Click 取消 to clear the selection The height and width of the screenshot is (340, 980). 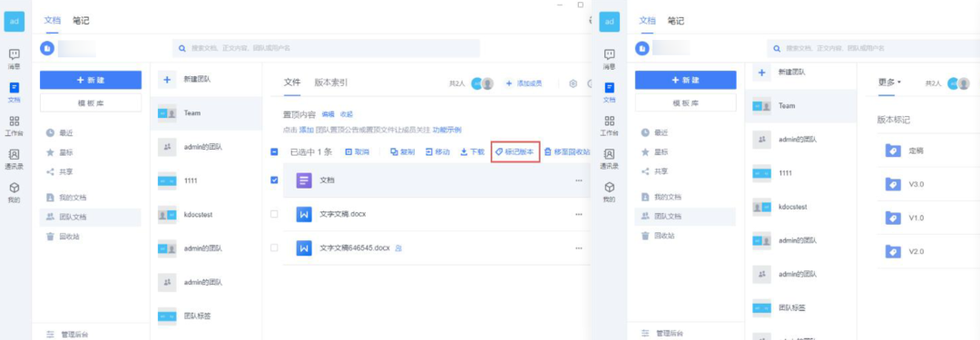358,152
